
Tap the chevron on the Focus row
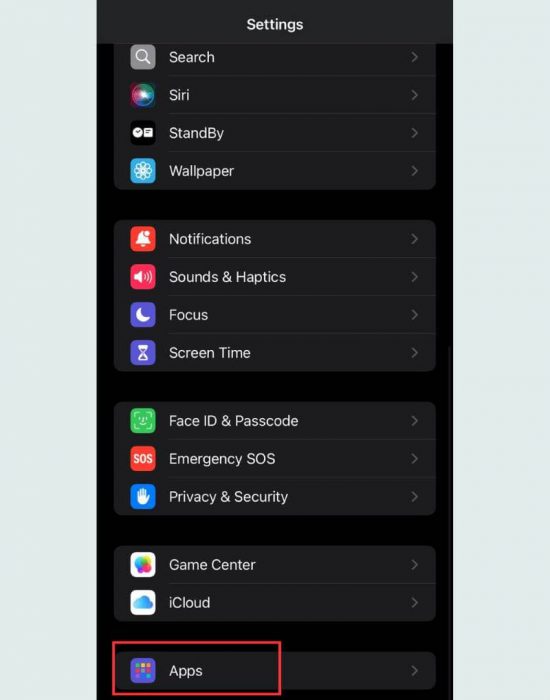pyautogui.click(x=414, y=315)
